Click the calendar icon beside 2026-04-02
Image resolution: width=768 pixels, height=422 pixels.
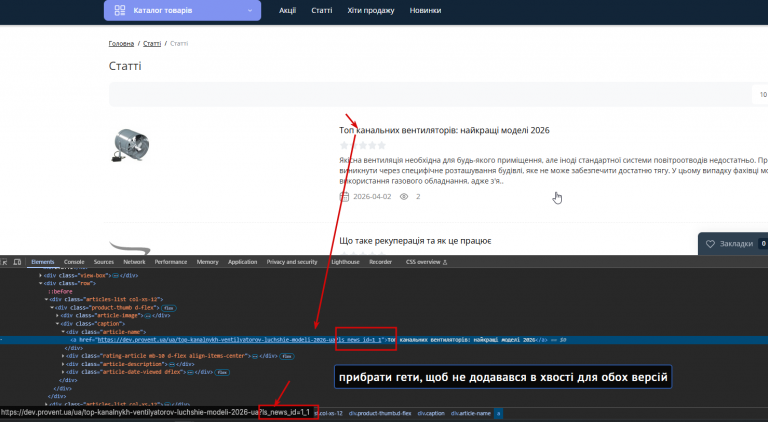344,197
